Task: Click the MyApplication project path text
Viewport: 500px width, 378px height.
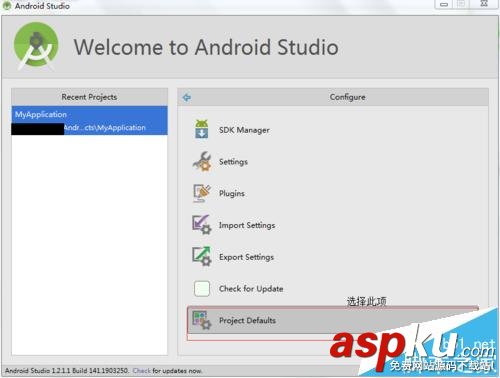Action: (x=105, y=128)
